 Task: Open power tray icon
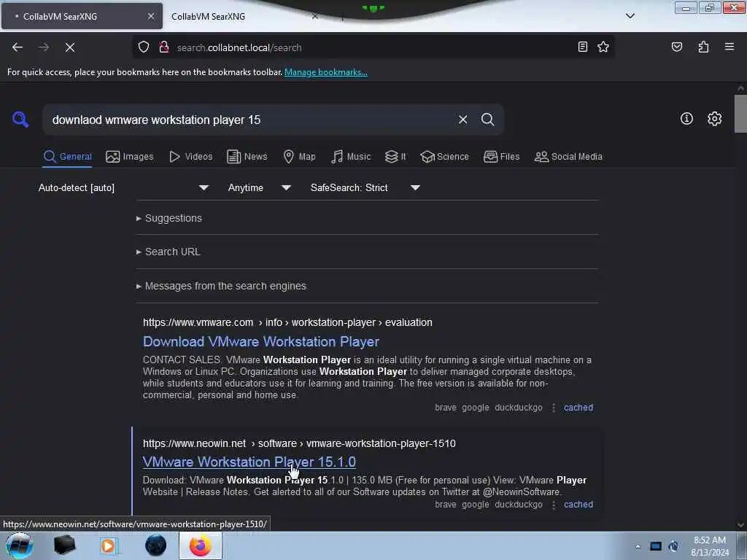(673, 546)
